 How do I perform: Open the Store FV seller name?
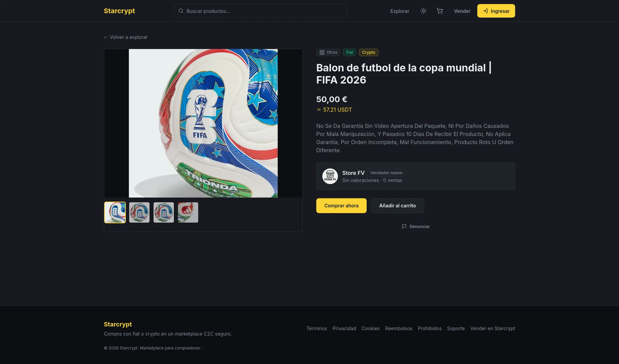[353, 173]
